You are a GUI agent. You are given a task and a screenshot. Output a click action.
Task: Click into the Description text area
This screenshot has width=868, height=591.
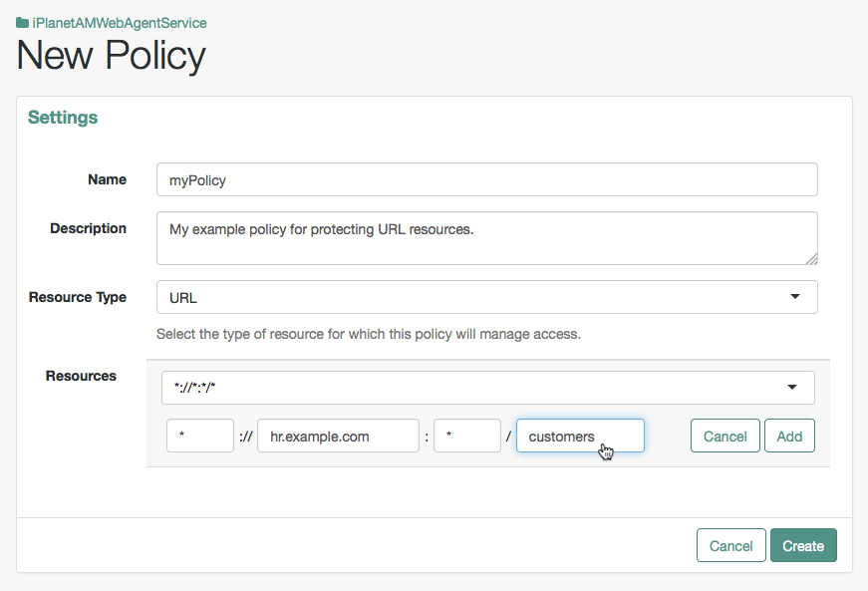(486, 238)
